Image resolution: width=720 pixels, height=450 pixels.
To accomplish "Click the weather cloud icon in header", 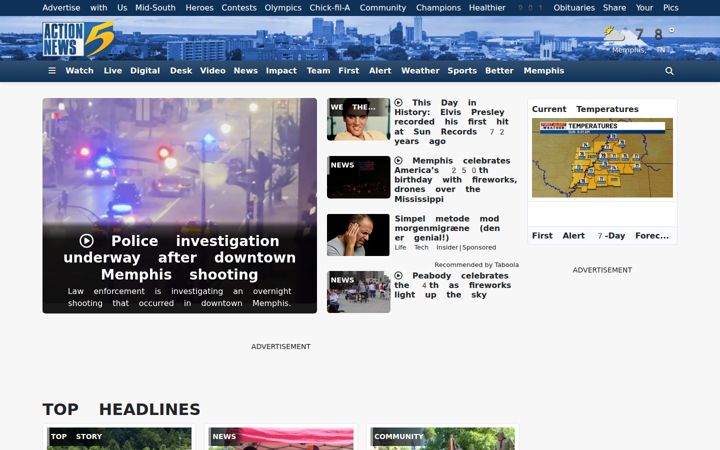I will [x=614, y=34].
